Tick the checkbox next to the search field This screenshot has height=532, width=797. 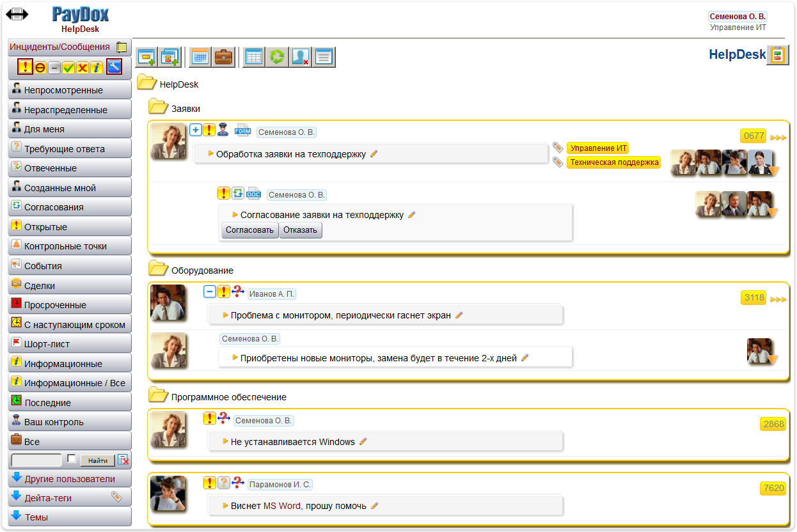(x=72, y=459)
